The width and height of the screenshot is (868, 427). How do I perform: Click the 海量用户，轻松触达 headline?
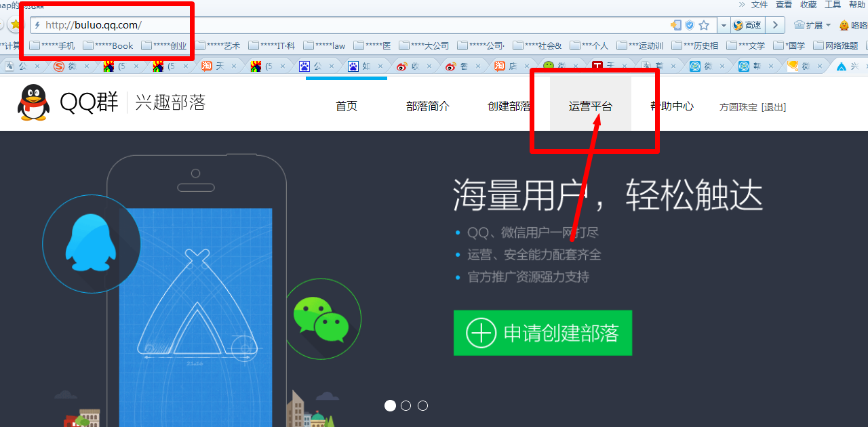pyautogui.click(x=608, y=195)
